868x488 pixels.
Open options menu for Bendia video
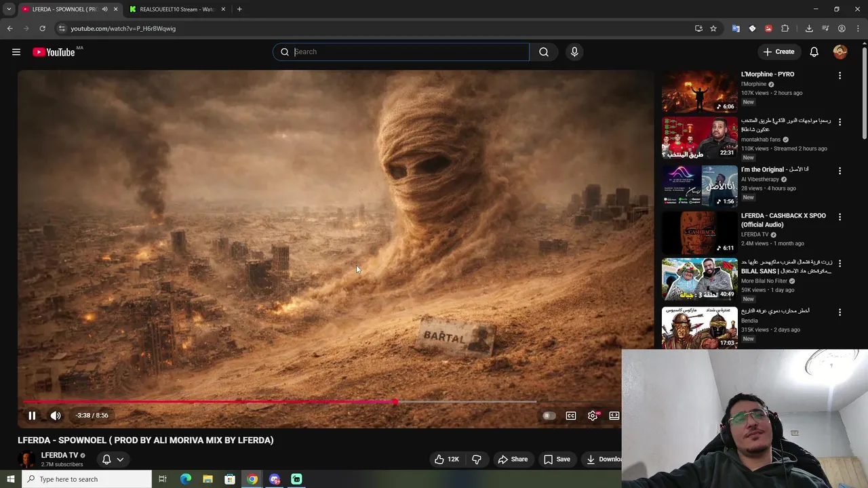point(840,312)
